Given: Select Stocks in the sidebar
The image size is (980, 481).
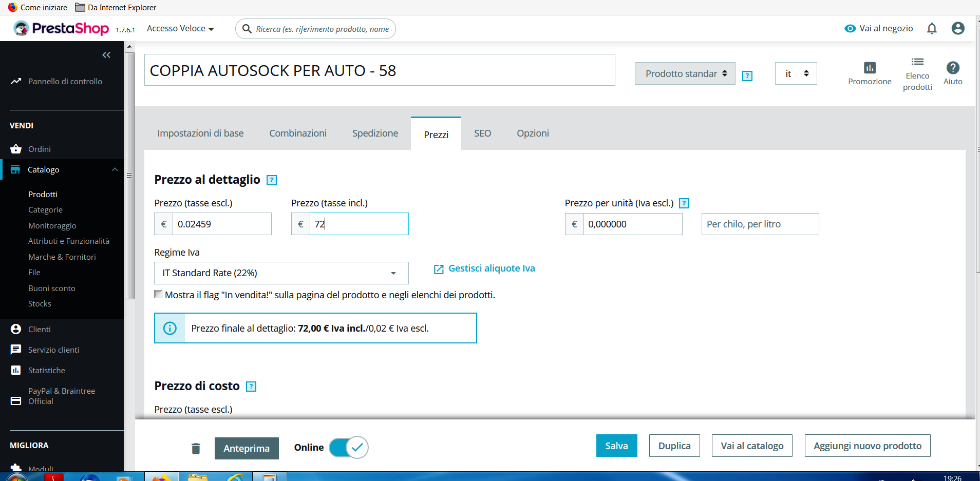Looking at the screenshot, I should click(40, 304).
